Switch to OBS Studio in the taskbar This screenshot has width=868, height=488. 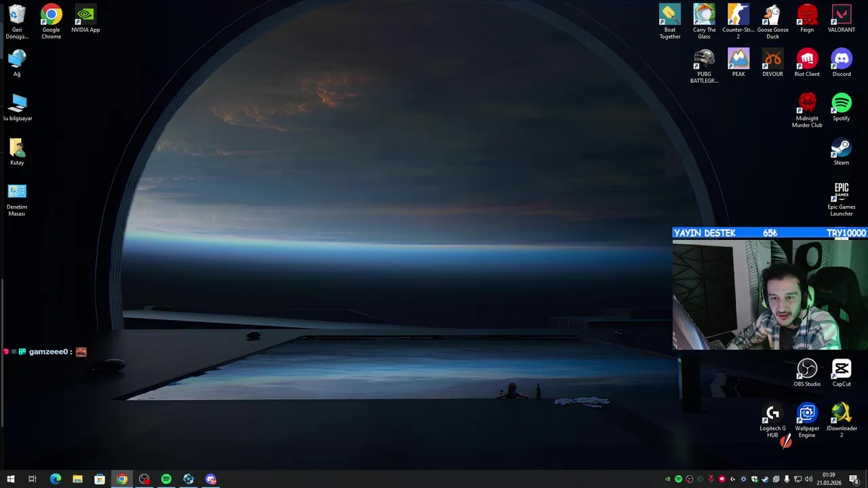(x=144, y=479)
